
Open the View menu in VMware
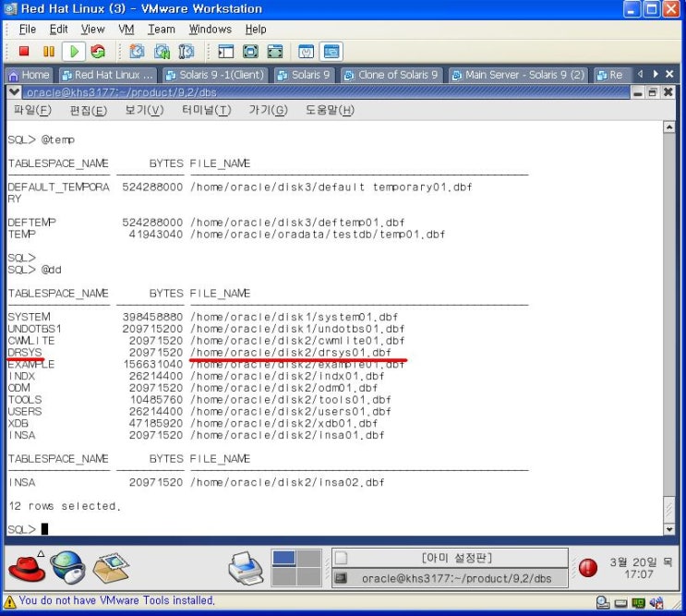coord(92,30)
